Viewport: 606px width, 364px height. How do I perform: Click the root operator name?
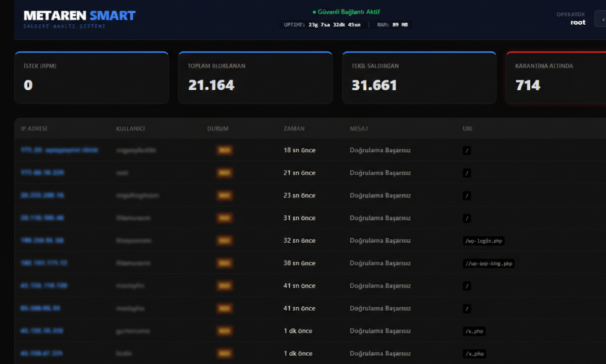tap(578, 22)
